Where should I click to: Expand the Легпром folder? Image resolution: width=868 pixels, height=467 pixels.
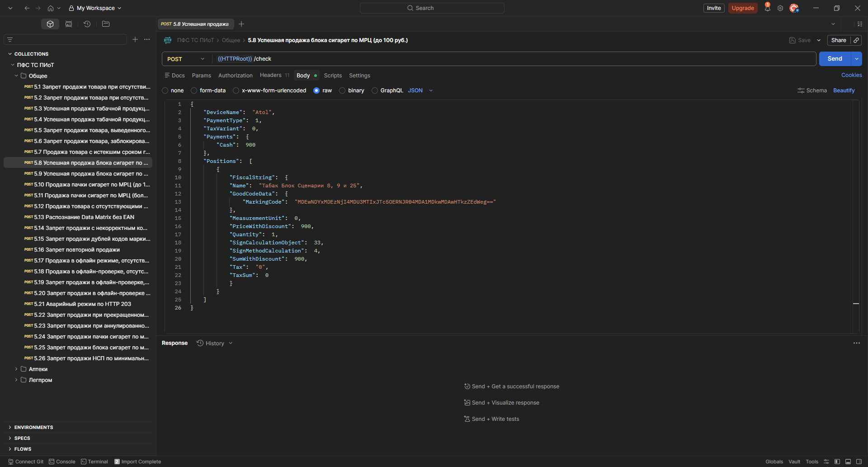click(16, 380)
